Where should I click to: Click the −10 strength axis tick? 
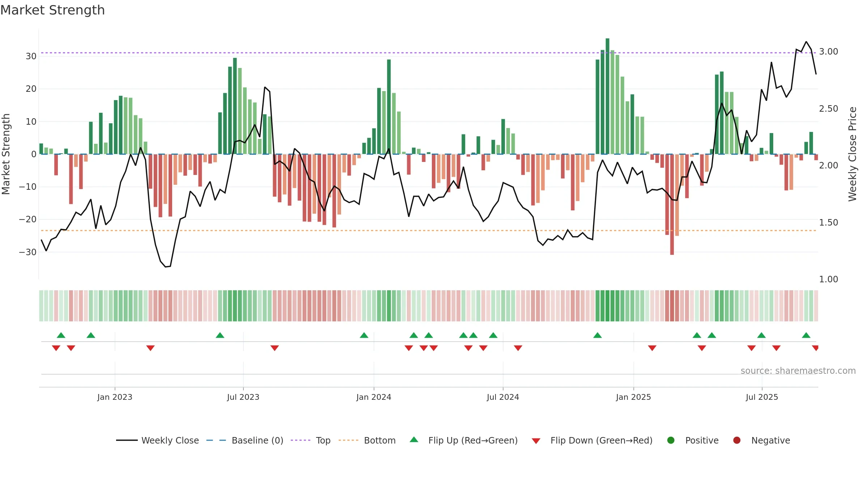[27, 187]
